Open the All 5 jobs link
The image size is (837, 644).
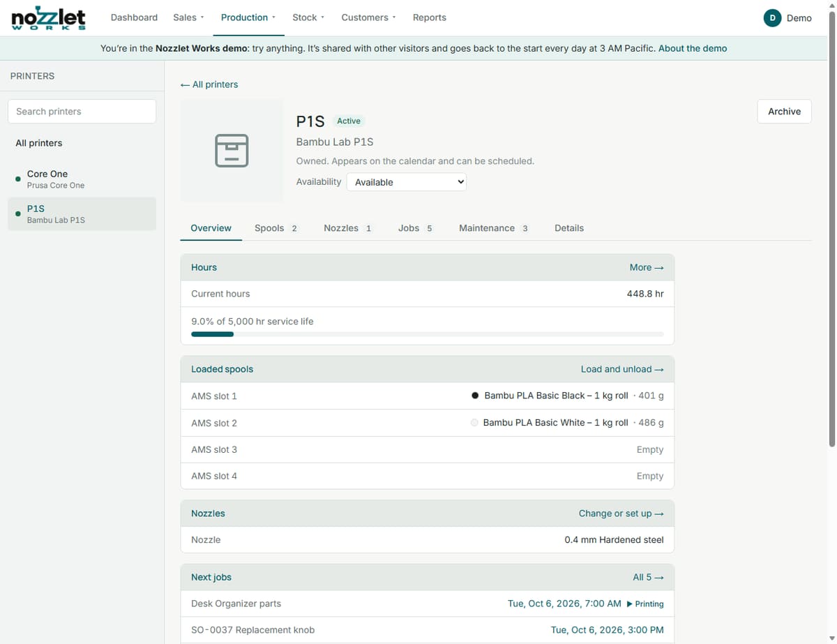pos(648,577)
